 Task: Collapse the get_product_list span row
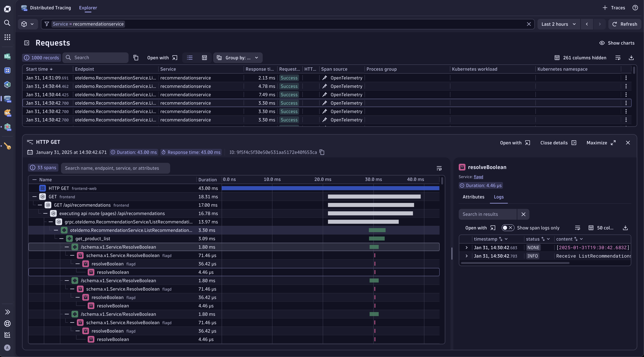click(62, 239)
